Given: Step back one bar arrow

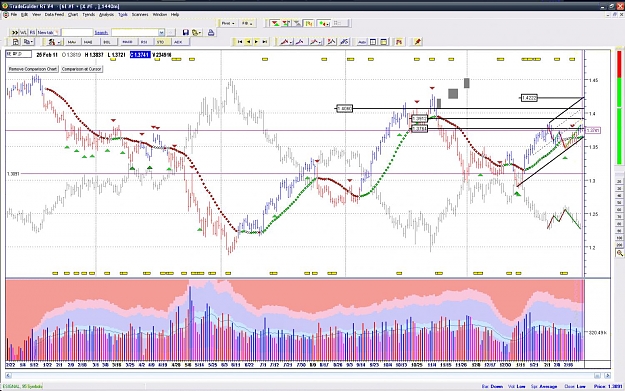Looking at the screenshot, I should pyautogui.click(x=248, y=42).
